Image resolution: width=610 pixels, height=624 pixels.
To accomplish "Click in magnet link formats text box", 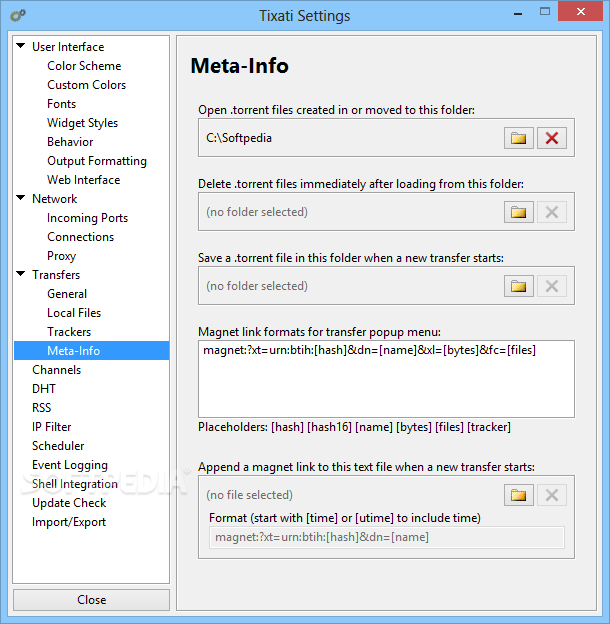I will [x=386, y=379].
